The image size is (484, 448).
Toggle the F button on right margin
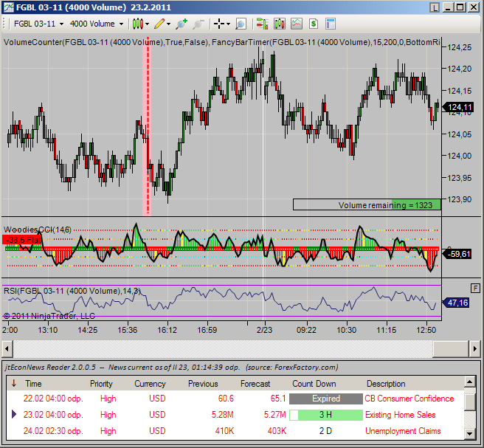click(x=476, y=287)
